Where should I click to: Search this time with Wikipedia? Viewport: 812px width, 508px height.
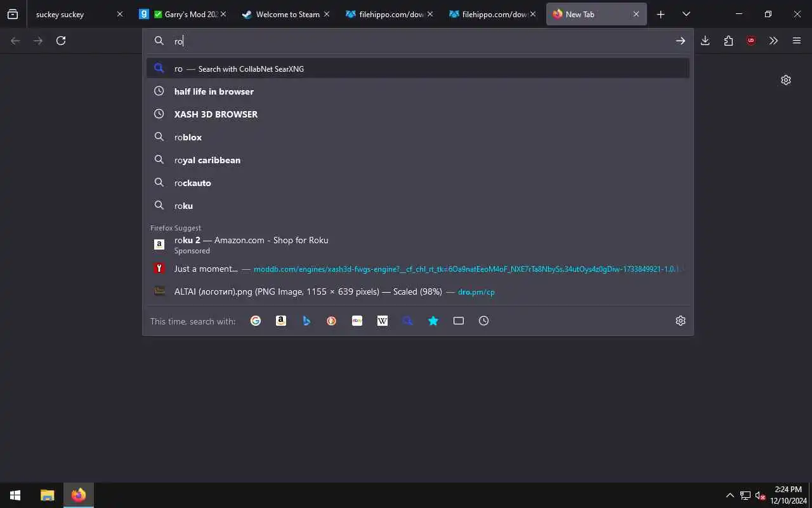coord(383,321)
